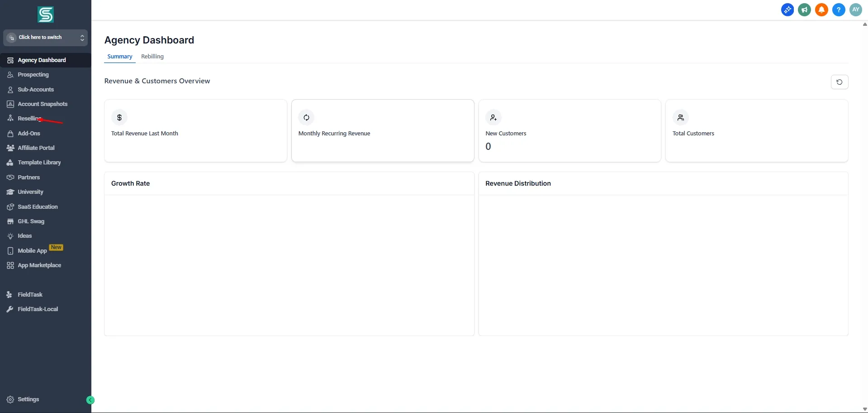Refresh the Revenue & Customers Overview
Screen dimensions: 868x413
click(x=840, y=82)
